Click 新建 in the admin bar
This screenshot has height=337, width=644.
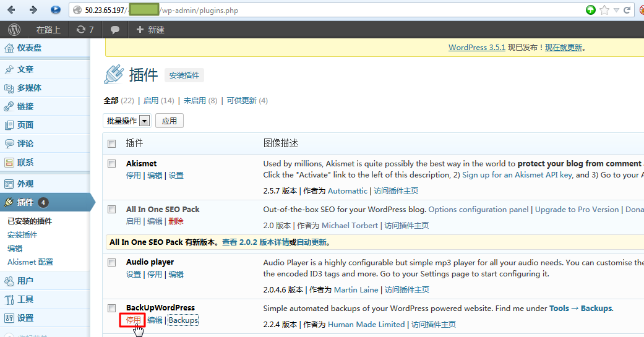[150, 30]
